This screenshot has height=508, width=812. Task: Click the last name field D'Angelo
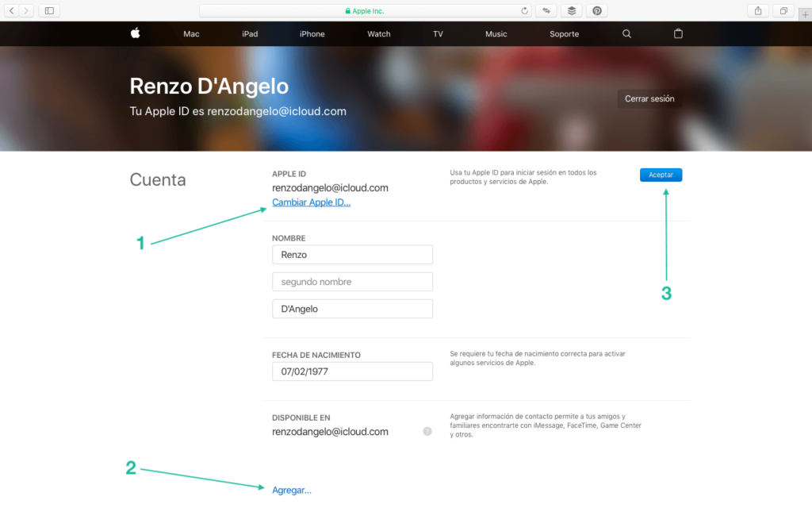click(352, 309)
